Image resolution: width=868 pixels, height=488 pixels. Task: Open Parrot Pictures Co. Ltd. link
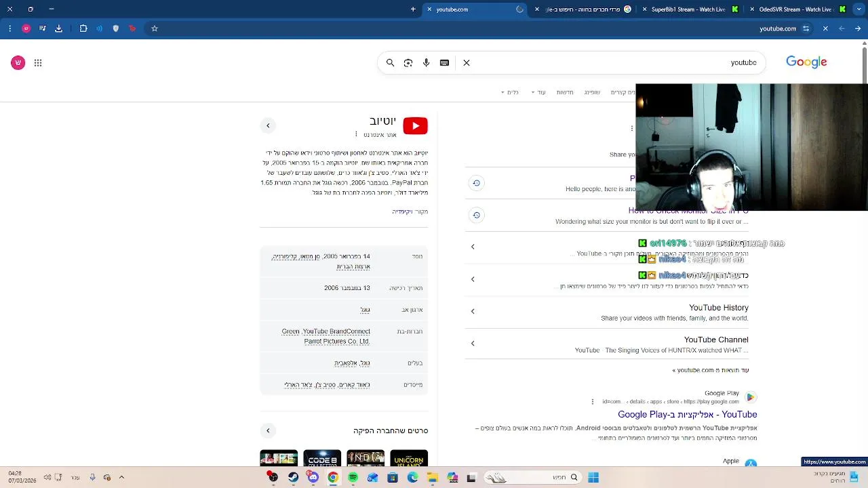pyautogui.click(x=336, y=342)
